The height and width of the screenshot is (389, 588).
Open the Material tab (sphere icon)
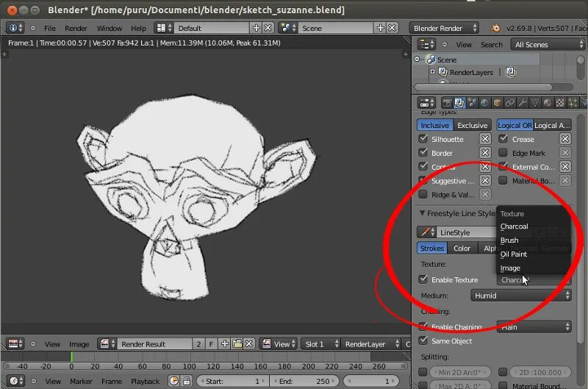coord(548,103)
